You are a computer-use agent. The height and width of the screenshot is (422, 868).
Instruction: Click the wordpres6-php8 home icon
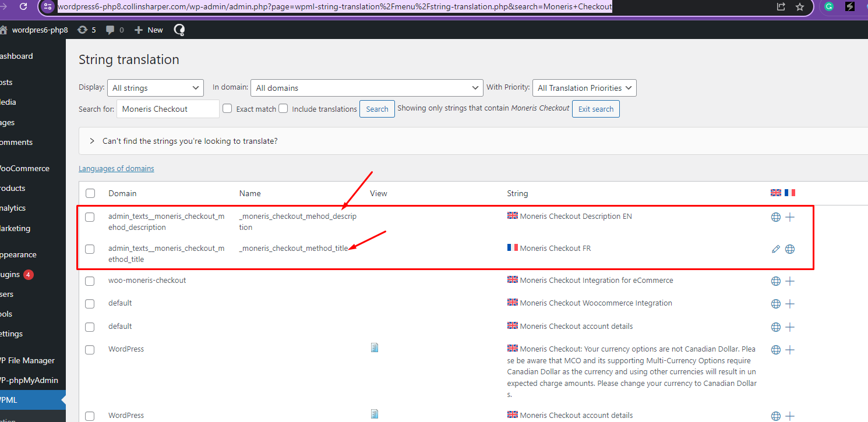3,30
